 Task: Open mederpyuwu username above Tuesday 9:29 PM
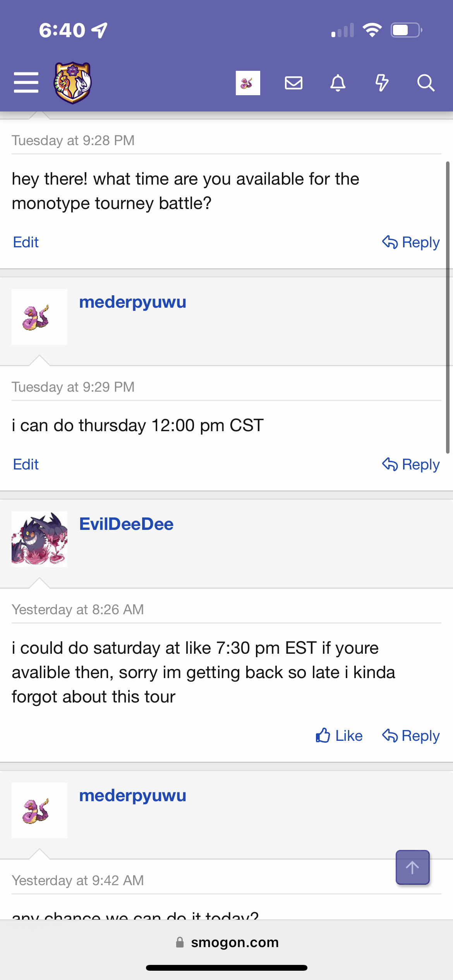click(x=132, y=302)
